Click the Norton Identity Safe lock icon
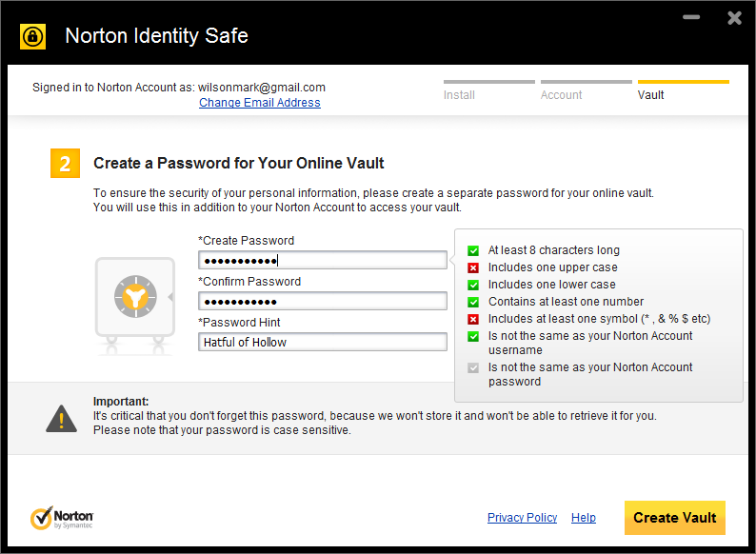This screenshot has width=756, height=554. pyautogui.click(x=32, y=36)
